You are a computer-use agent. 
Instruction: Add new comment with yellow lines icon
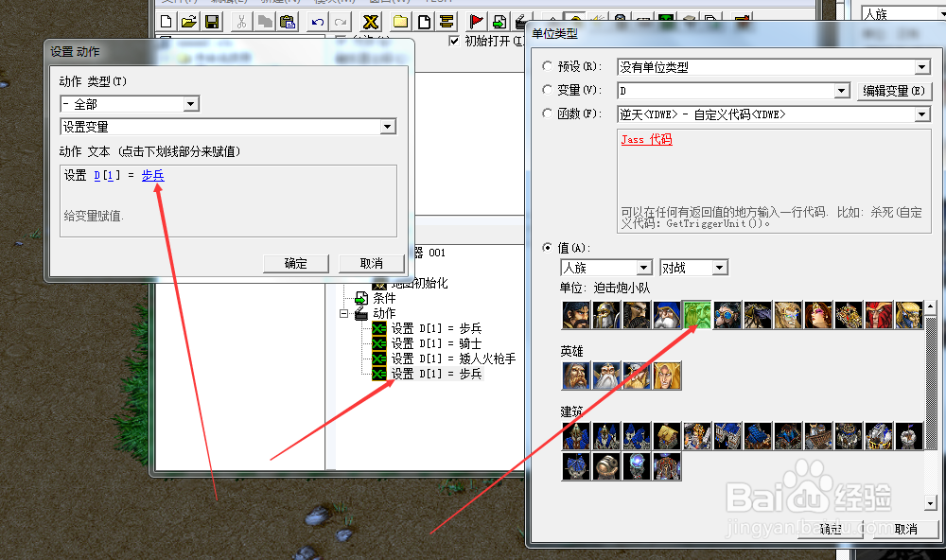pos(447,23)
